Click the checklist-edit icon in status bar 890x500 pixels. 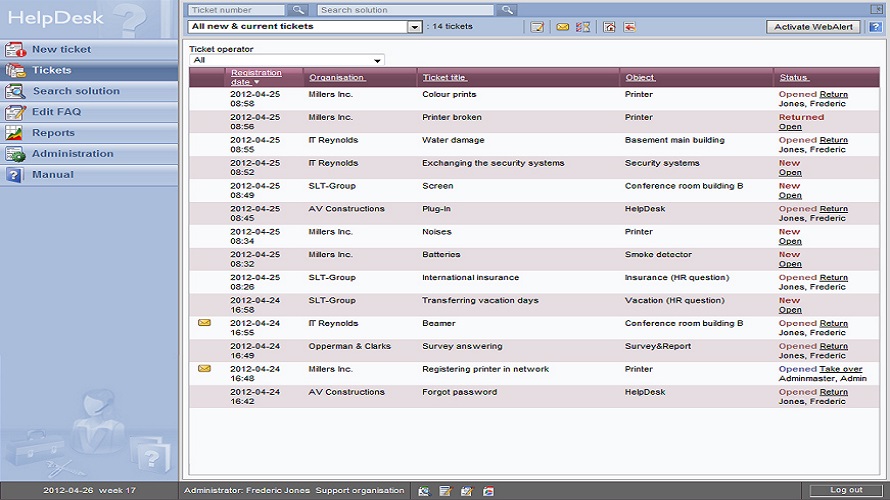467,491
